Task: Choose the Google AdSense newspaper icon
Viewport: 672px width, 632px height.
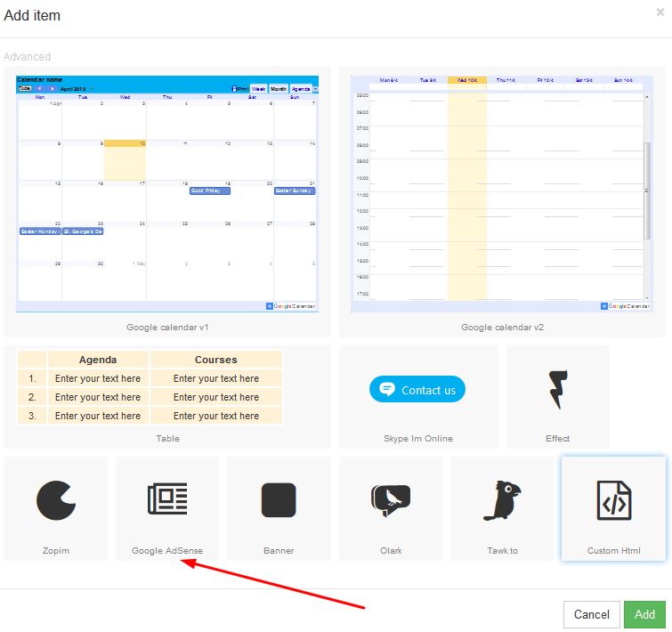Action: (167, 498)
